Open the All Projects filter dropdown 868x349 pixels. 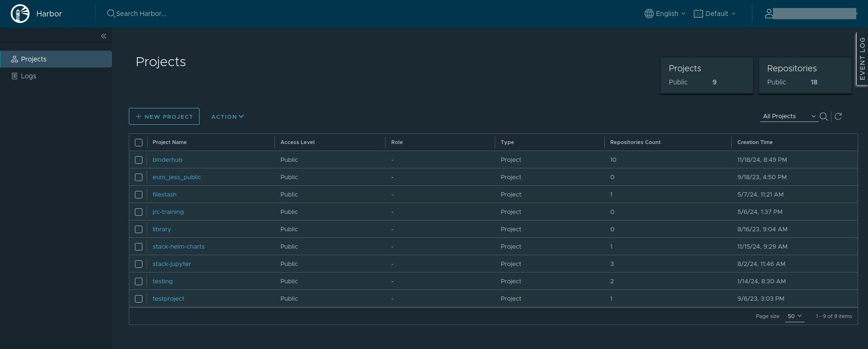[789, 116]
